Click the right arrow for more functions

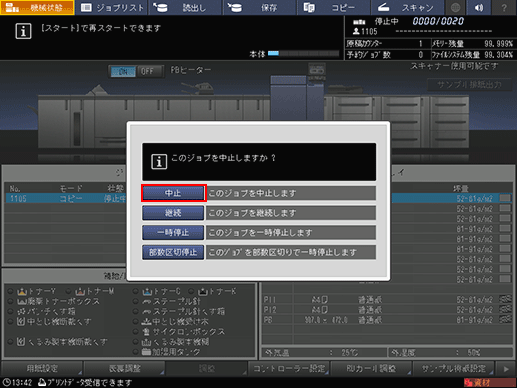pyautogui.click(x=506, y=369)
